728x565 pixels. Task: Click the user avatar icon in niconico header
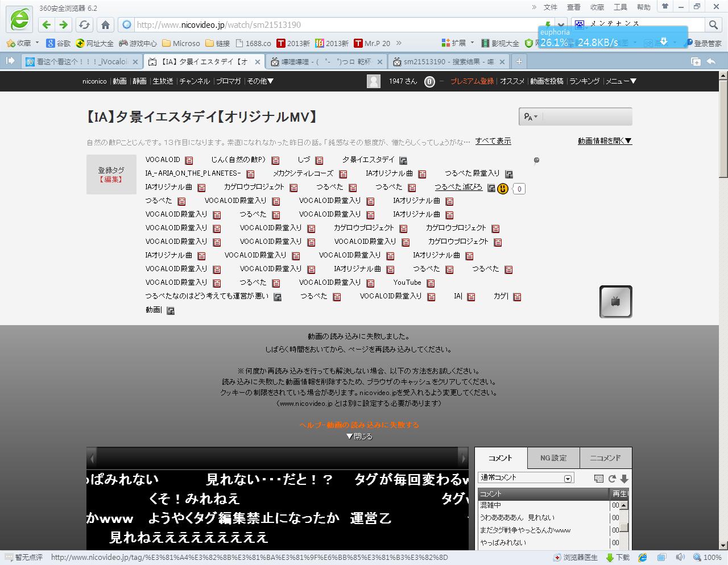[374, 81]
